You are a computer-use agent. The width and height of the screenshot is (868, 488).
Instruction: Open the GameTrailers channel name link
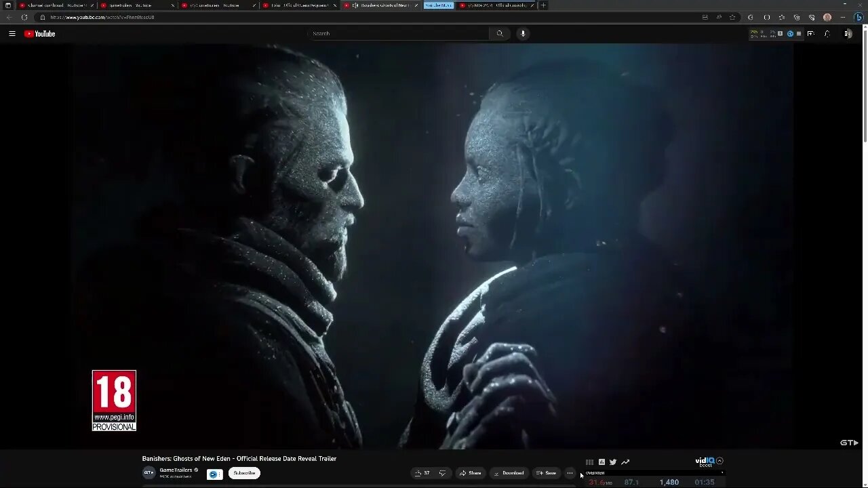point(176,470)
